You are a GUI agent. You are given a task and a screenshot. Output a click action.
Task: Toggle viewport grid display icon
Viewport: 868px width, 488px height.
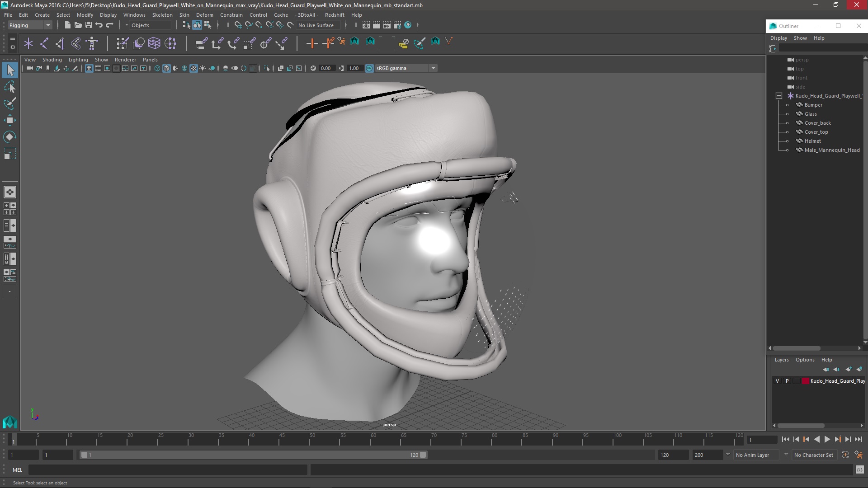point(89,68)
